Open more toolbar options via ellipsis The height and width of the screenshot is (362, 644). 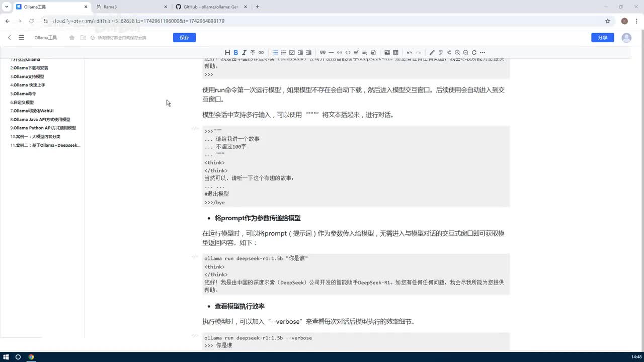[x=482, y=52]
